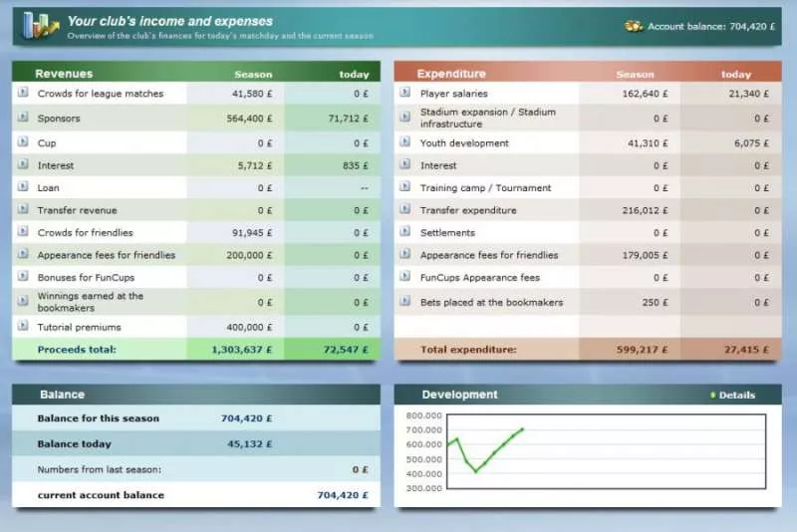Screen dimensions: 797x532
Task: Click the info icon beside Sponsors
Action: pos(23,118)
